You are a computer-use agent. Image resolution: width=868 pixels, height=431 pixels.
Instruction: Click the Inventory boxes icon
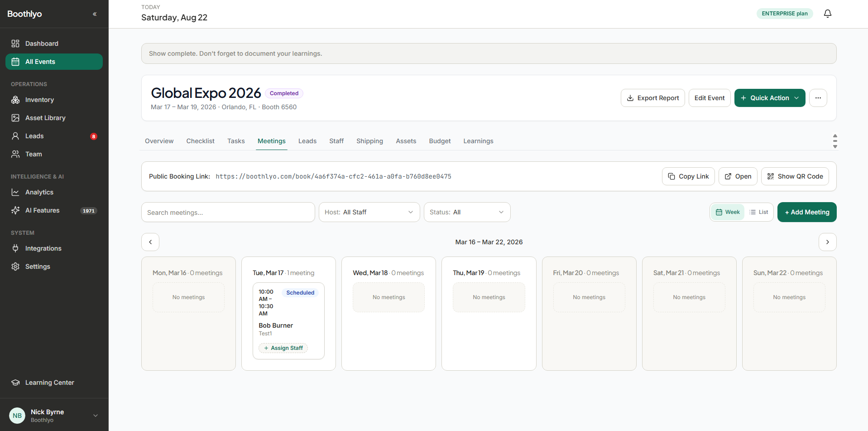(x=15, y=100)
